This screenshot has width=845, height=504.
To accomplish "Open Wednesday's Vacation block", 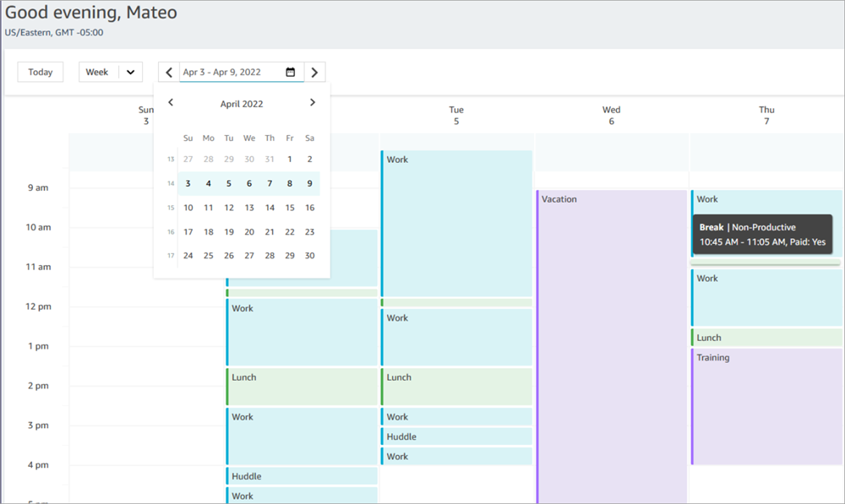I will click(612, 346).
